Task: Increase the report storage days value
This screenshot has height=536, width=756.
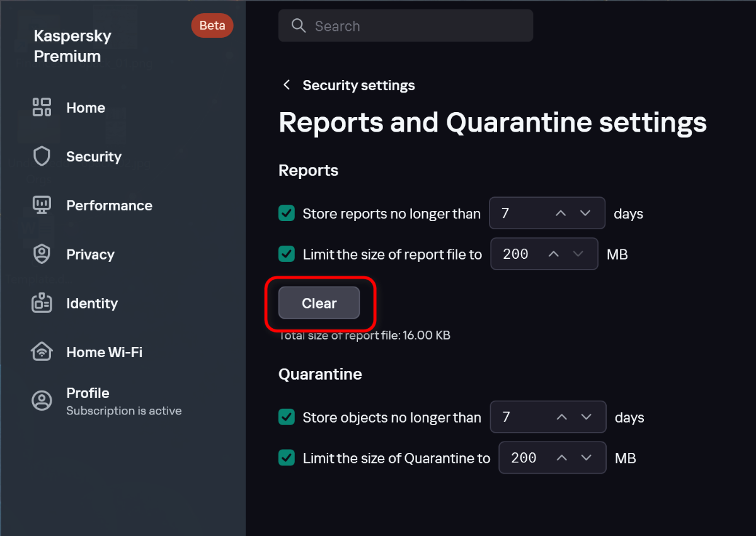Action: pos(561,213)
